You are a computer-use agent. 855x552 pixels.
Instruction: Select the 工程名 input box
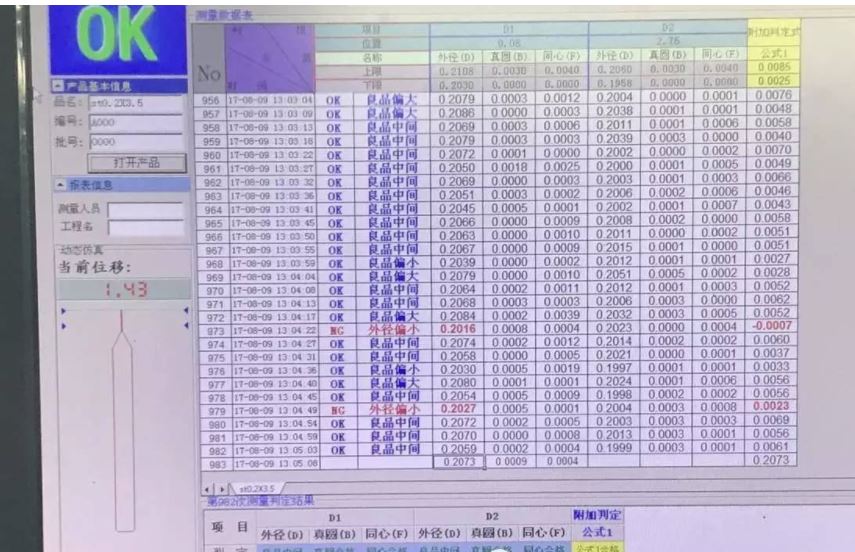tap(146, 227)
